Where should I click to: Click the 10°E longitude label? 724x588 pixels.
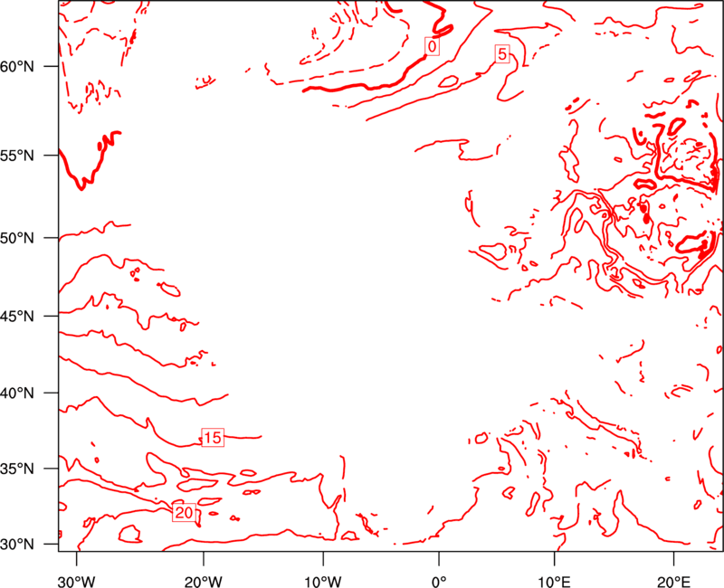pyautogui.click(x=554, y=581)
